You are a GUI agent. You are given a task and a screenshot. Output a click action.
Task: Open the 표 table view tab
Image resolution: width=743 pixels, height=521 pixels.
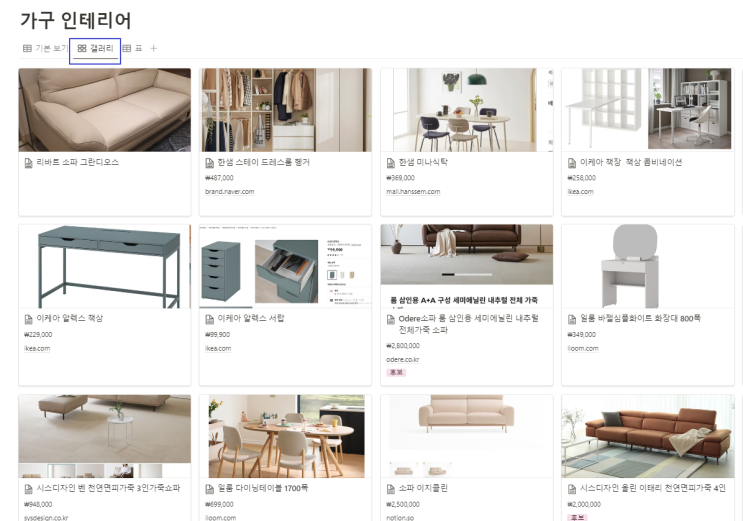[132, 48]
